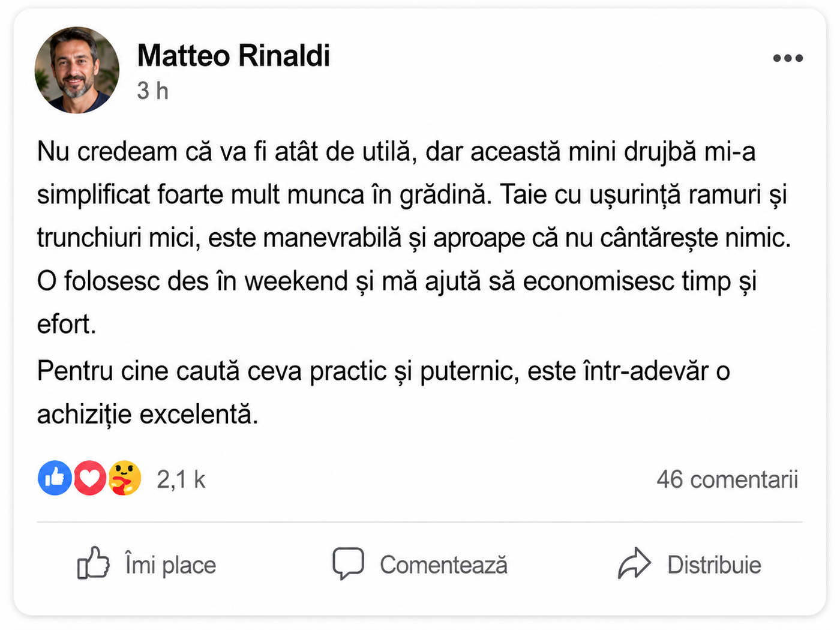Click the paragraph starting "Pentru cine caută"
The height and width of the screenshot is (630, 840).
[383, 392]
